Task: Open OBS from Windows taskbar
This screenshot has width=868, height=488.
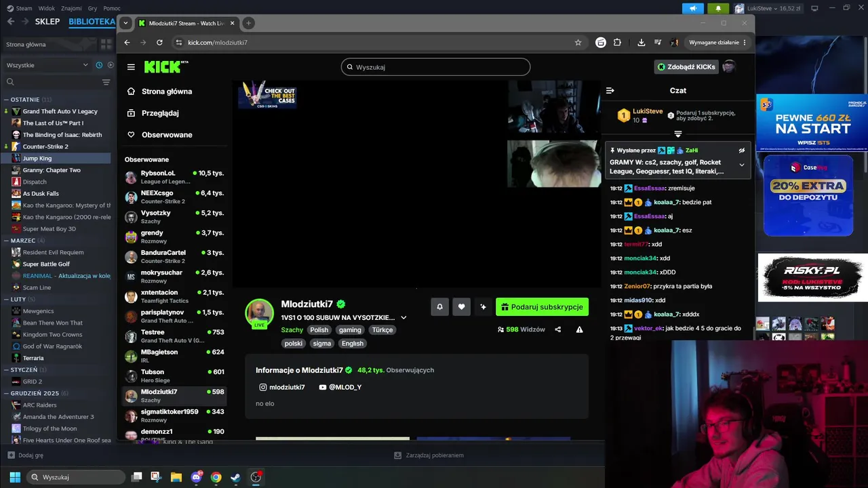Action: pos(256,477)
